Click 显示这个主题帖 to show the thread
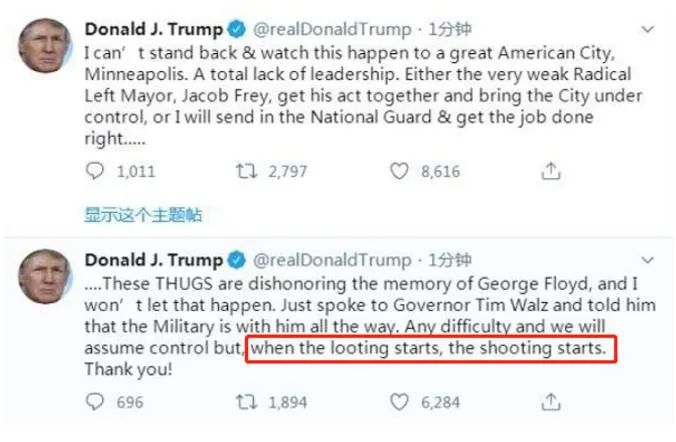The width and height of the screenshot is (676, 442). pos(143,215)
